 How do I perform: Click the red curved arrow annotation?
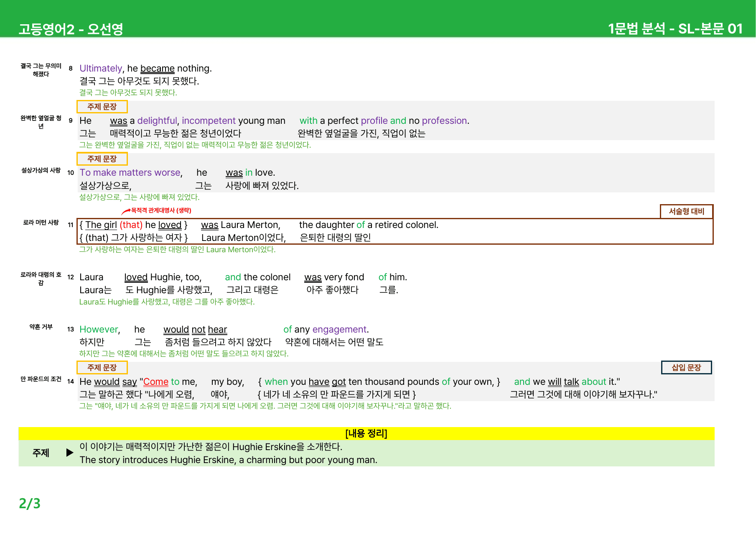pos(126,212)
